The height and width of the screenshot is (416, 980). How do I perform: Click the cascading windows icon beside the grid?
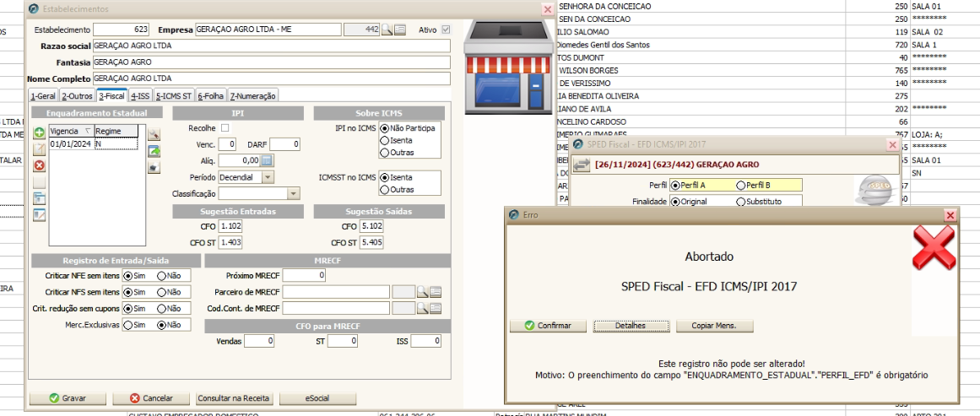coord(40,198)
